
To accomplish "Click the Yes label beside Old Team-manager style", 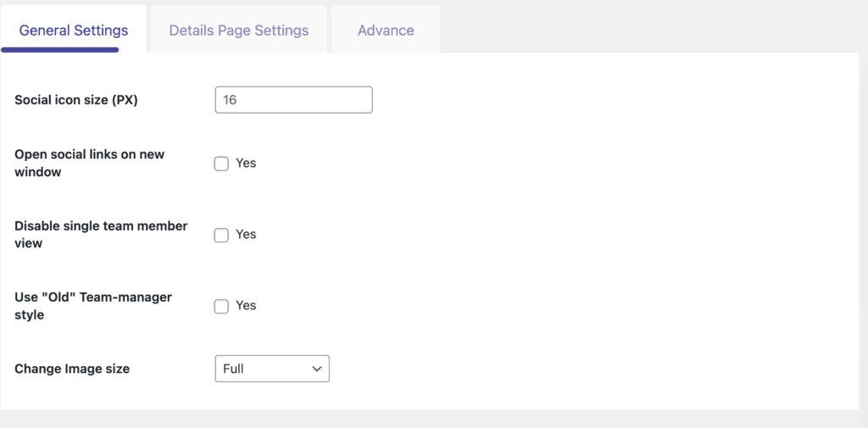I will 246,306.
